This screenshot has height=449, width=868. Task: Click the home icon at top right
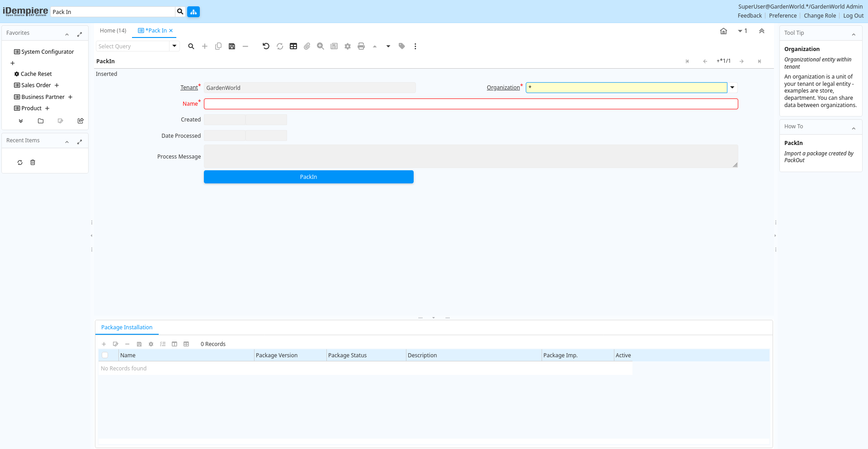(x=723, y=31)
